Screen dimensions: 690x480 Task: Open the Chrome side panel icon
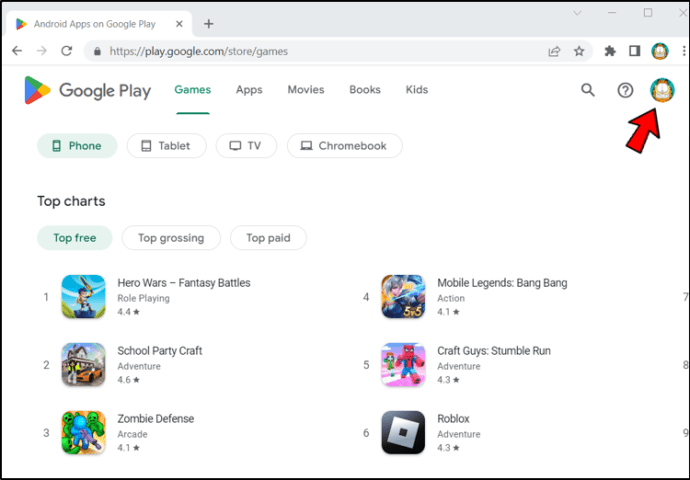click(x=635, y=51)
